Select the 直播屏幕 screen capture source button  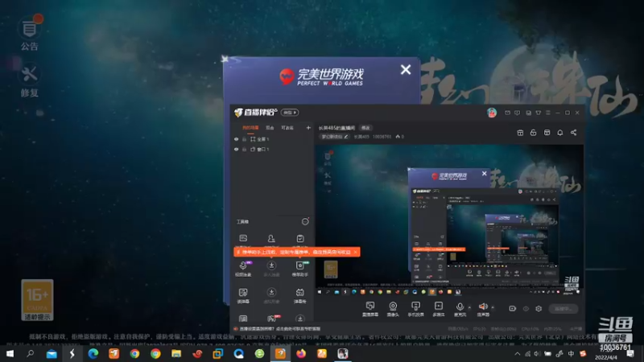pos(370,309)
